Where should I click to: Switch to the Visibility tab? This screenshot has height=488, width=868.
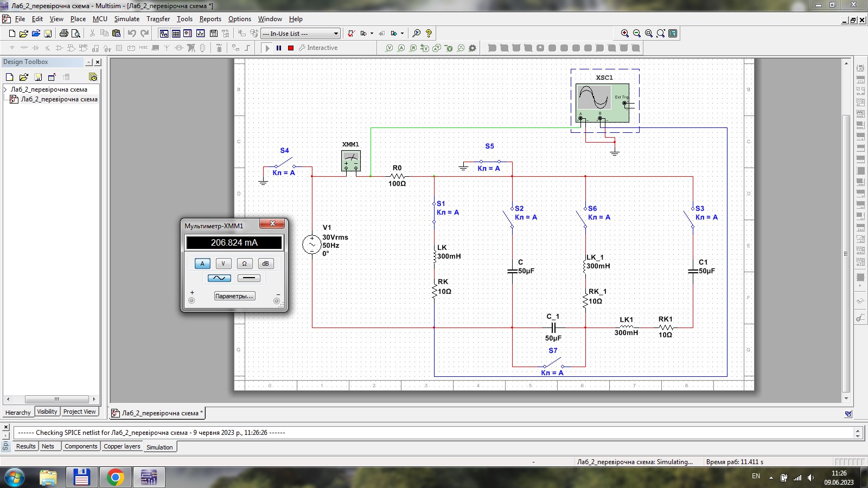coord(47,412)
